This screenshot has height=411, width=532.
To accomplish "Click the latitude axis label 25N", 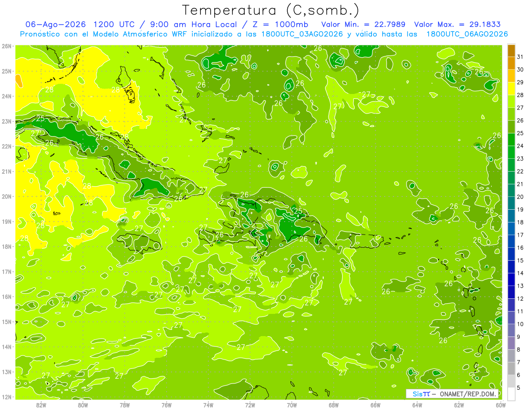I will point(7,71).
